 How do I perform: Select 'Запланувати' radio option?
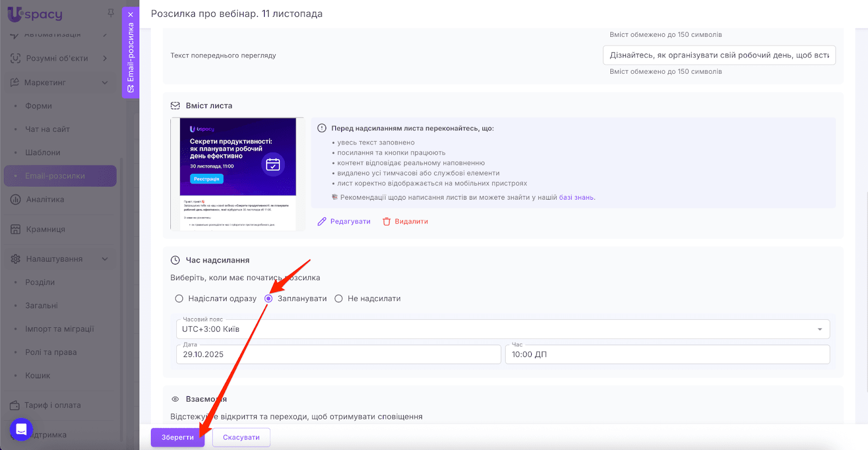coord(269,299)
